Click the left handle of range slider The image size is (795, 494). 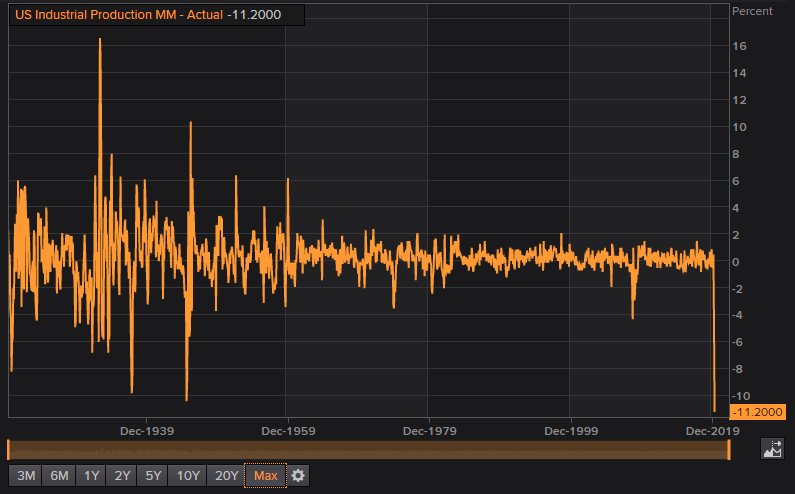point(8,450)
